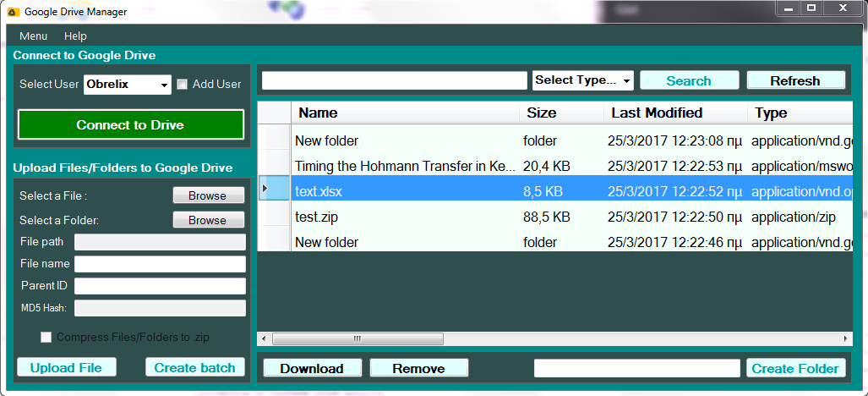
Task: Download the selected file
Action: click(312, 368)
